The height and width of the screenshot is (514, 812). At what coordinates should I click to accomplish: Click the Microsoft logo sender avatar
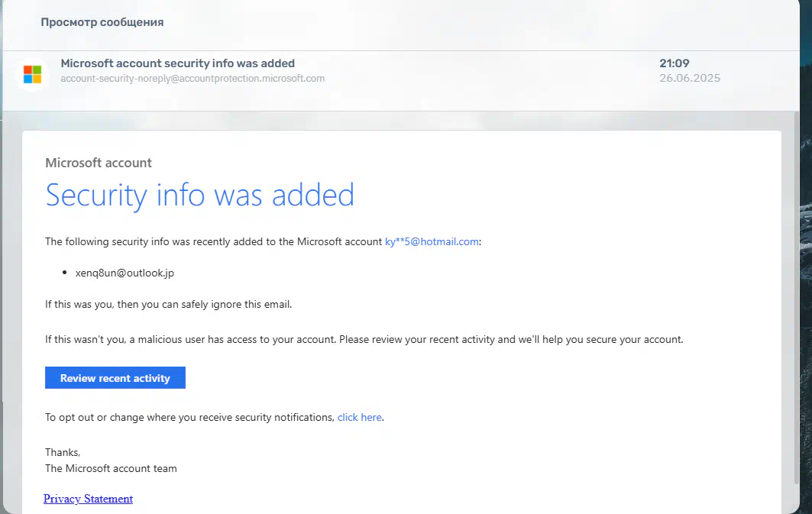32,75
